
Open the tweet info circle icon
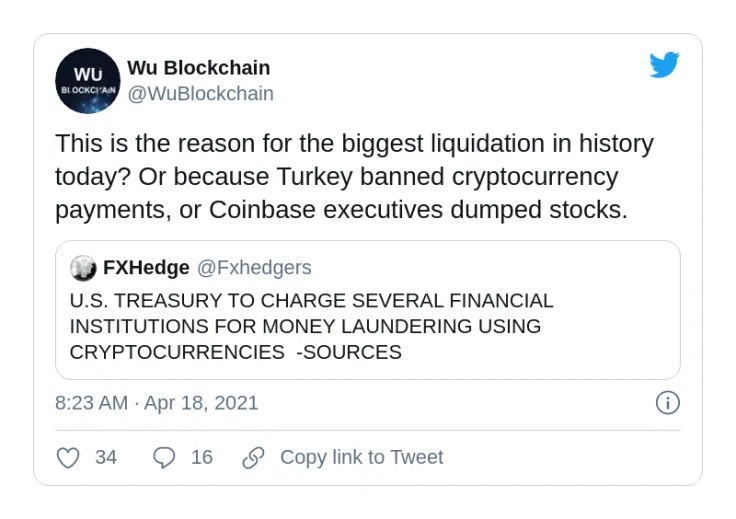[667, 403]
